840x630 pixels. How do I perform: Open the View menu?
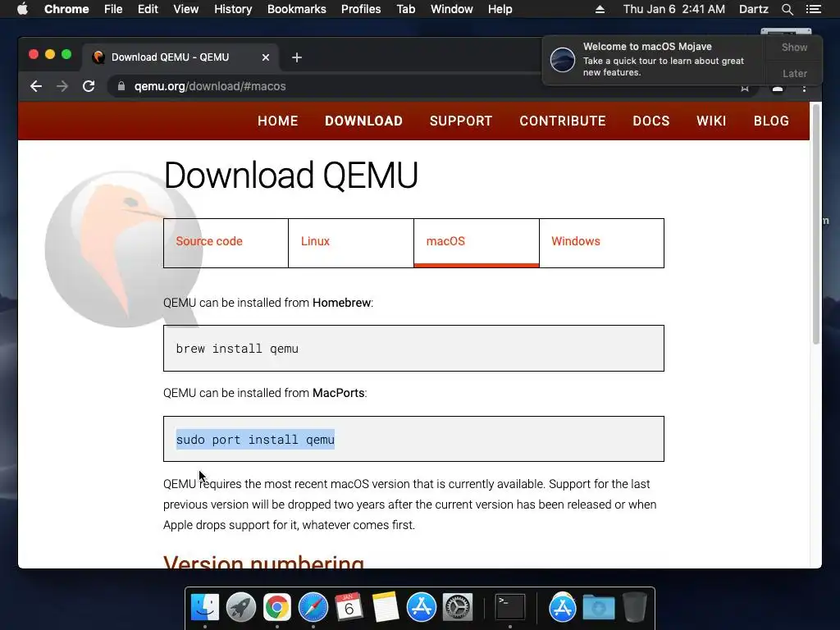[x=186, y=9]
